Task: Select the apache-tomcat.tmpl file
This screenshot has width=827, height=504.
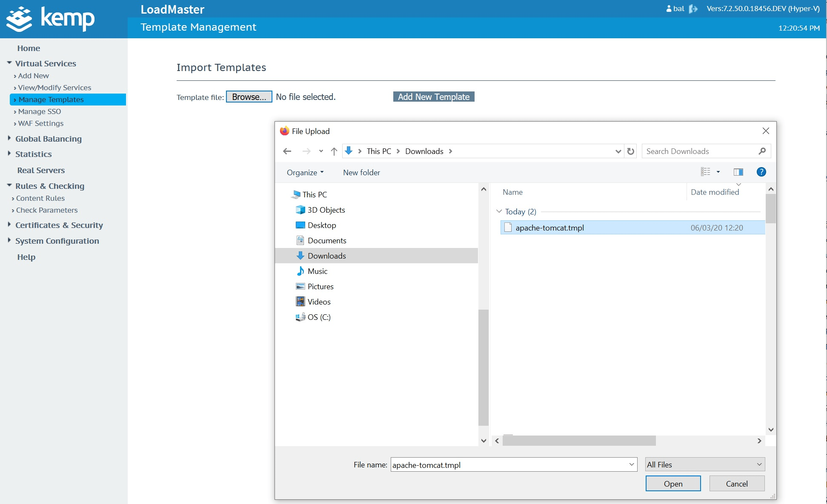Action: [x=549, y=228]
